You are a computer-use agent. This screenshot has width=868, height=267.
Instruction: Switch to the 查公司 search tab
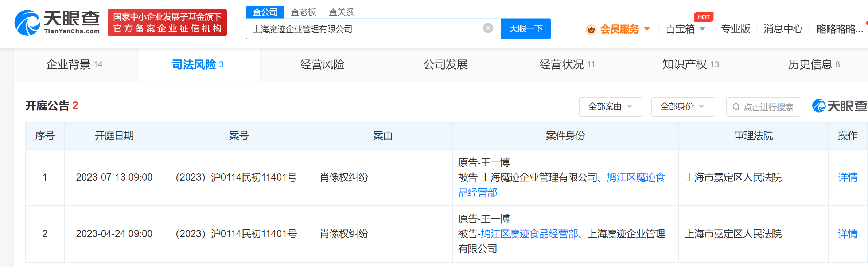point(265,12)
